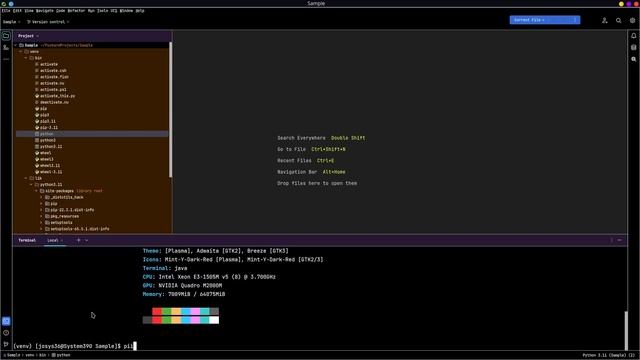The image size is (640, 360).
Task: Click the Search Everywhere magnifier icon
Action: click(x=618, y=20)
